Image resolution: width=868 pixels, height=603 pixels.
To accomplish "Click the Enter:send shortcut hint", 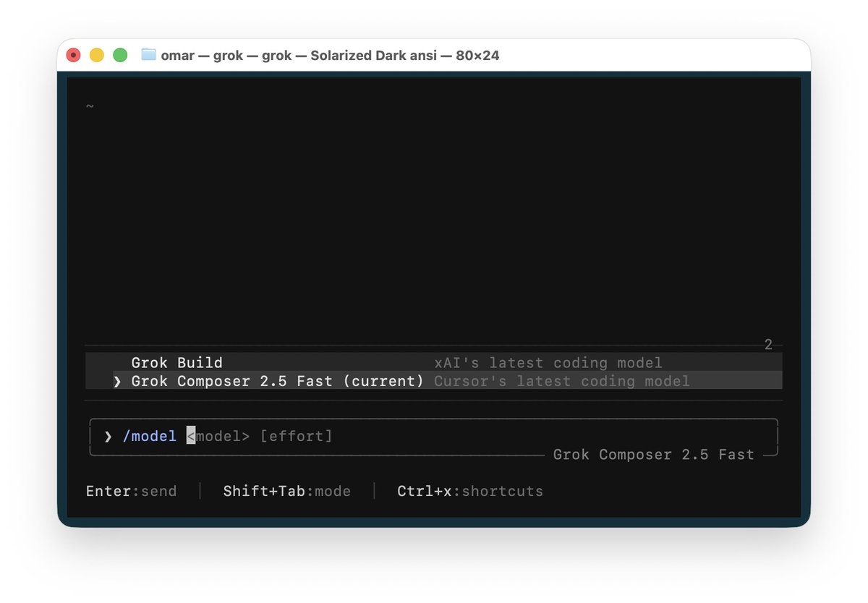I will (131, 491).
